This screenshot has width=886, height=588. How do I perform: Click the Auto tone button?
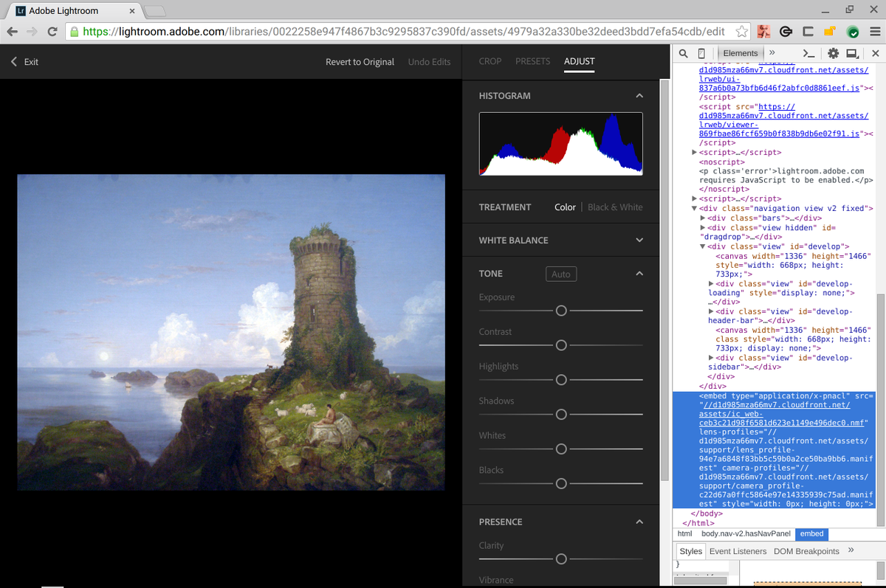[561, 274]
